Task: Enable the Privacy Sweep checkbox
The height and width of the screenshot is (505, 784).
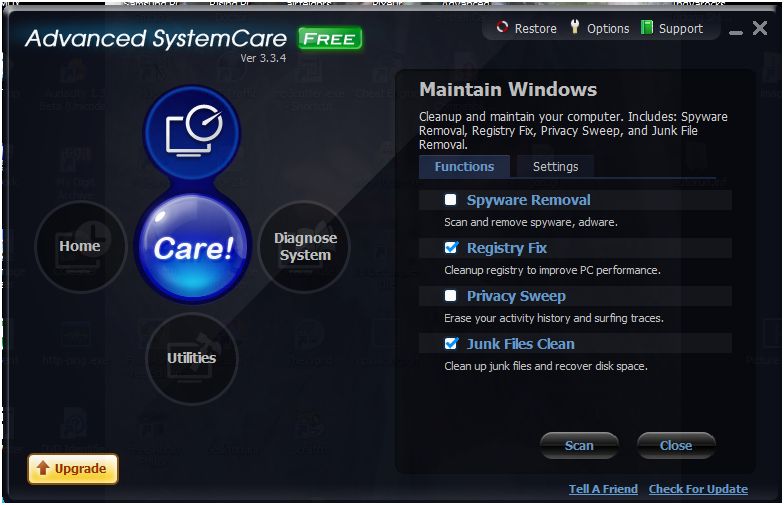Action: pos(450,296)
